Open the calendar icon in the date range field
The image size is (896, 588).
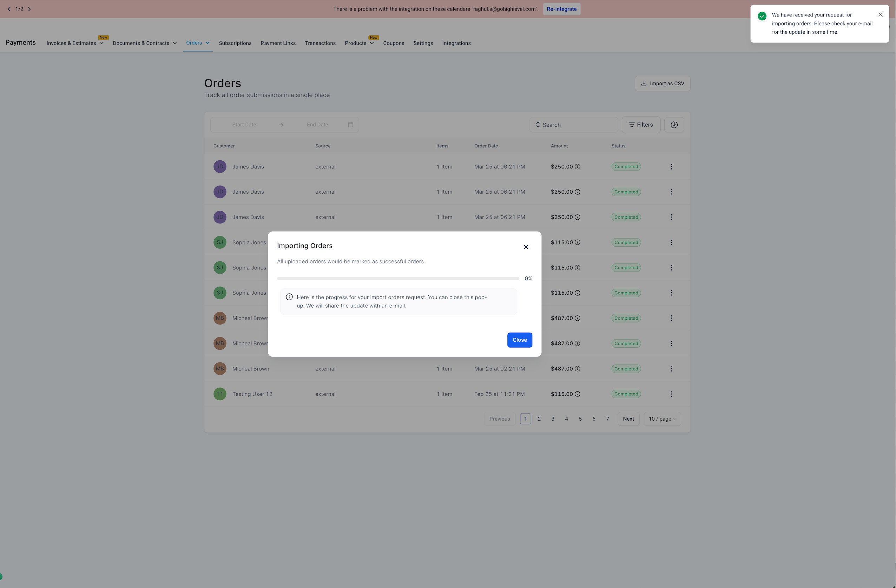pos(350,125)
